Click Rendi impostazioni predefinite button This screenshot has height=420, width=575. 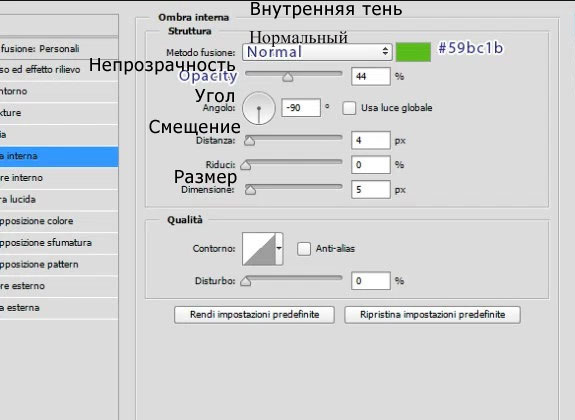254,315
